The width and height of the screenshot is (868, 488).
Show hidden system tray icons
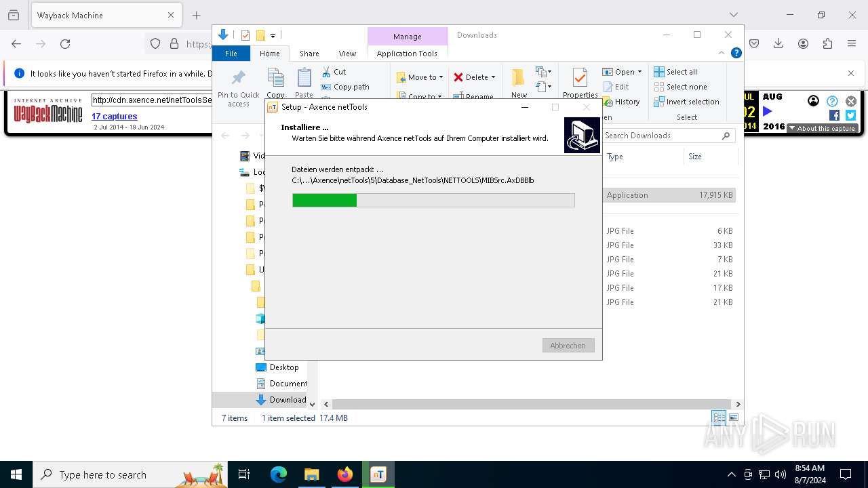point(731,474)
